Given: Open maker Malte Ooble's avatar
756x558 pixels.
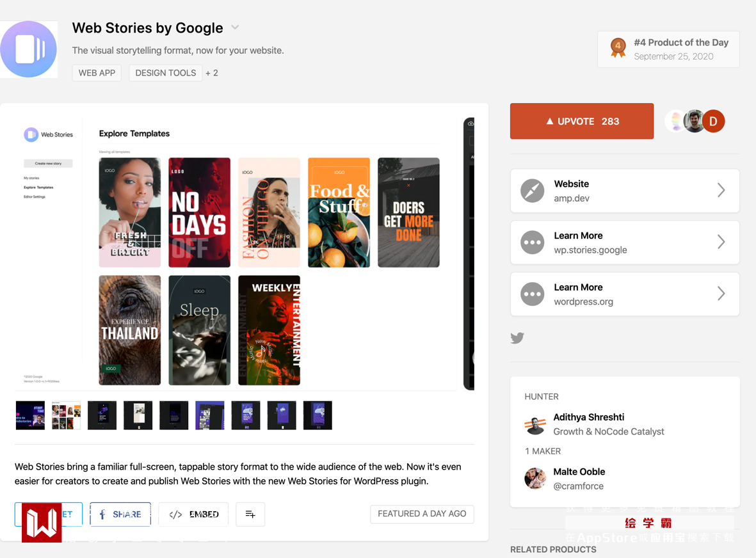Looking at the screenshot, I should click(x=535, y=479).
